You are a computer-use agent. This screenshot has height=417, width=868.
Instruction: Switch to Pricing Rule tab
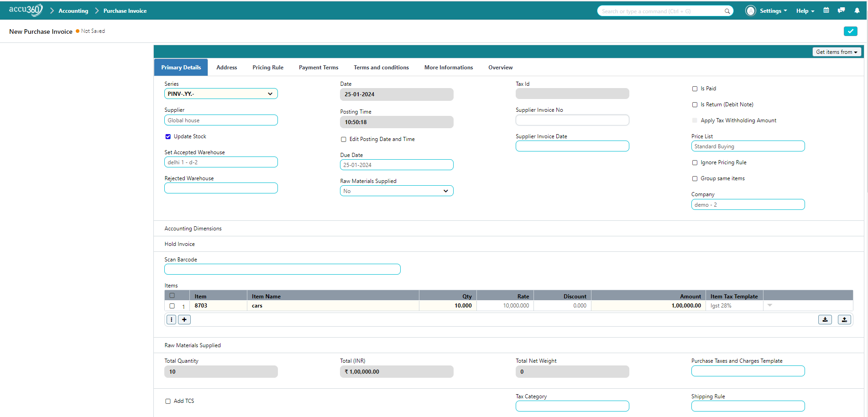tap(268, 68)
